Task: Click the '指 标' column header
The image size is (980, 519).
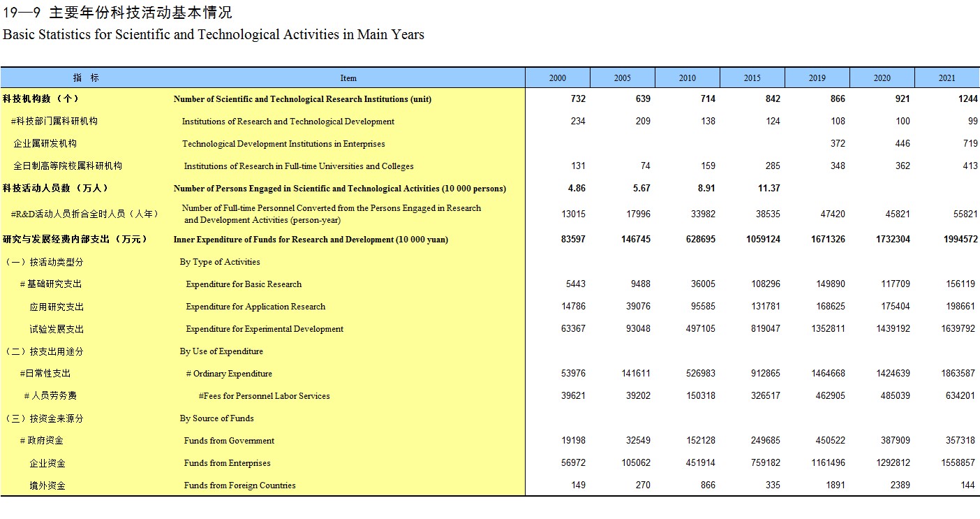Action: point(86,78)
